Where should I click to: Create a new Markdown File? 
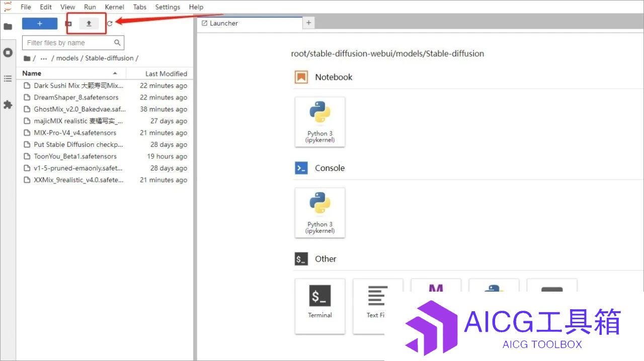(436, 286)
